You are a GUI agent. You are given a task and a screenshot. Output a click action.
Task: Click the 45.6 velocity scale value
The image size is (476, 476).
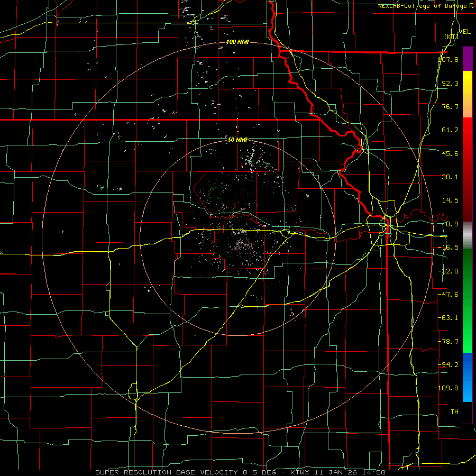tap(450, 153)
